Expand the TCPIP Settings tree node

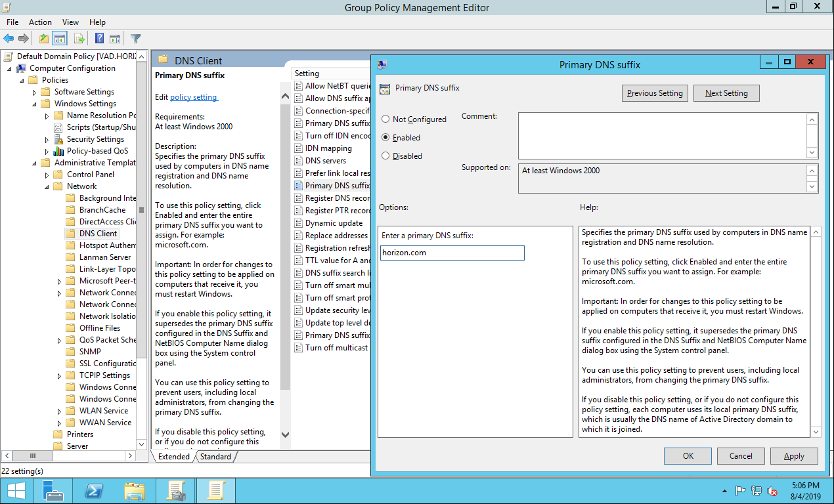pyautogui.click(x=59, y=375)
